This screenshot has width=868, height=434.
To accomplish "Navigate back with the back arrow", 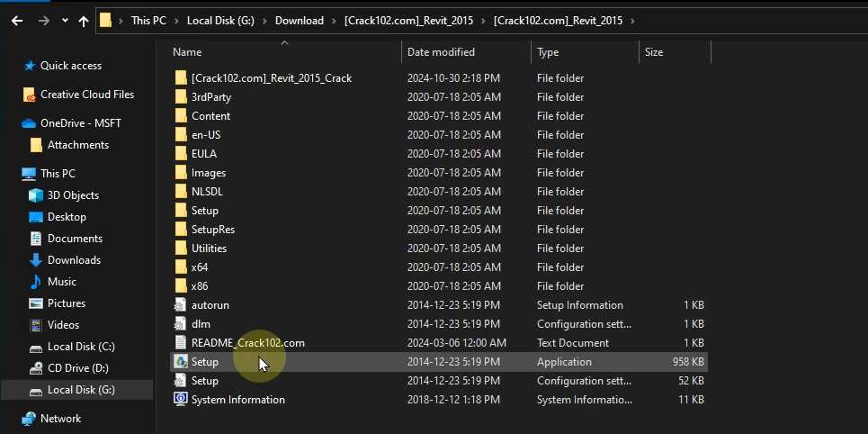I will pos(16,21).
